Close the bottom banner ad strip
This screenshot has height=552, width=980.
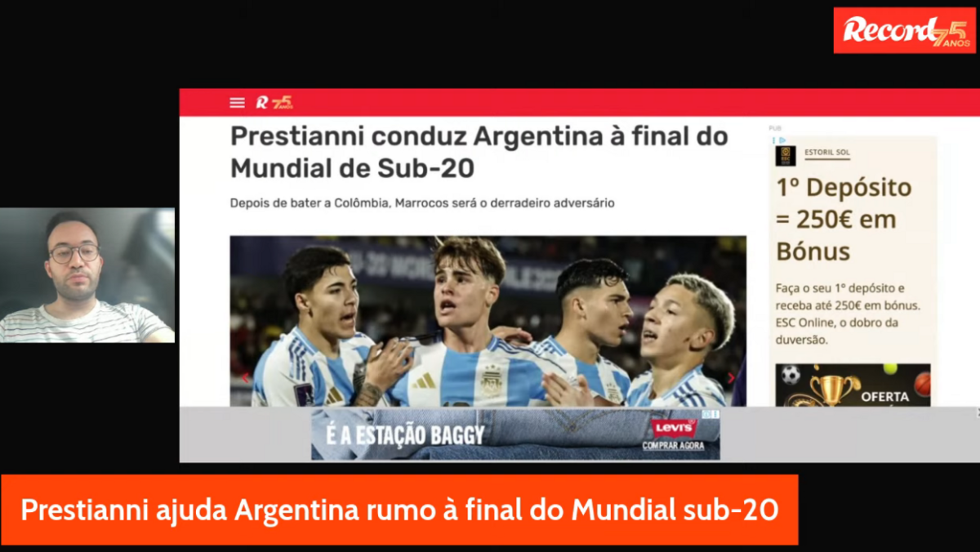(x=977, y=412)
